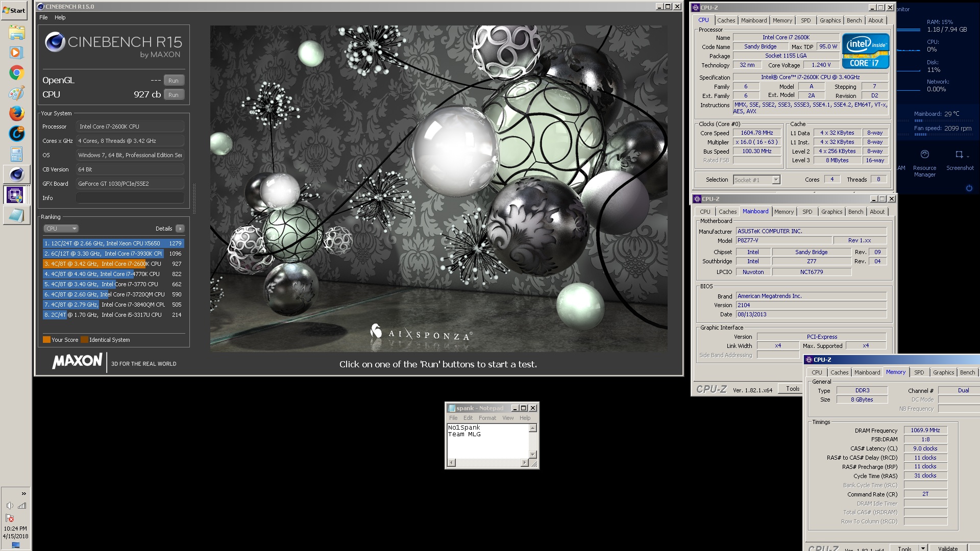Open the Help menu in Cinebench

click(60, 17)
